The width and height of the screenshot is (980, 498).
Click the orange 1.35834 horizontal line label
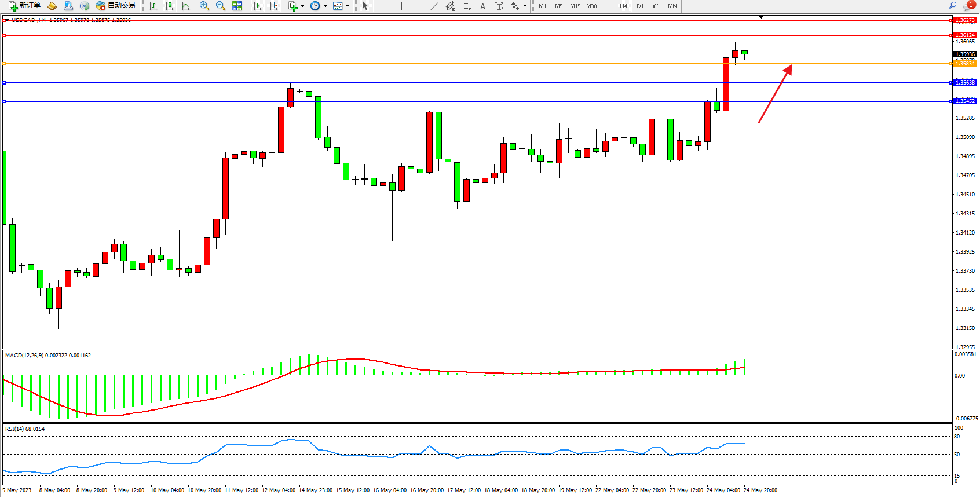[965, 64]
